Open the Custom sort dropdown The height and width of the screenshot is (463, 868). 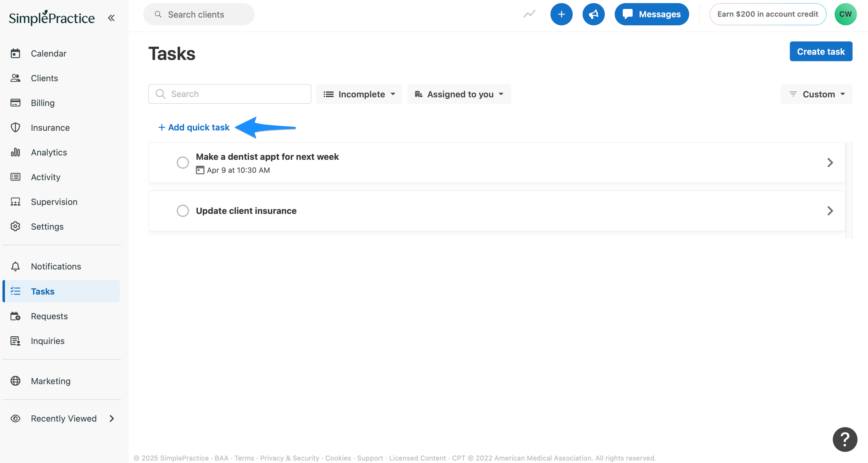pos(816,94)
